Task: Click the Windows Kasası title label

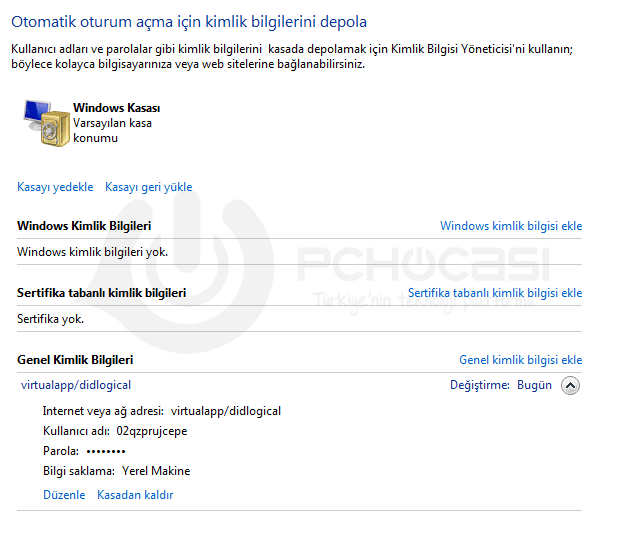Action: coord(117,108)
